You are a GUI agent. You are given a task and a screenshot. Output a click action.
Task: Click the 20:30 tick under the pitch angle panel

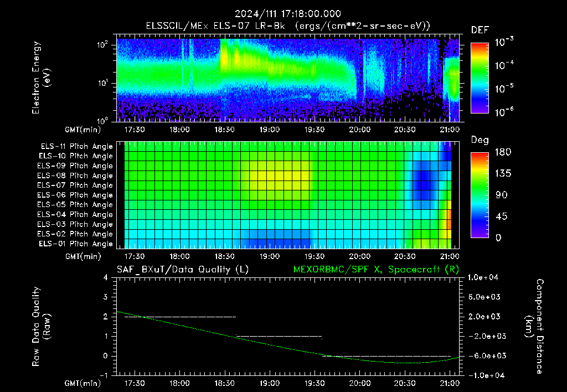click(x=405, y=256)
